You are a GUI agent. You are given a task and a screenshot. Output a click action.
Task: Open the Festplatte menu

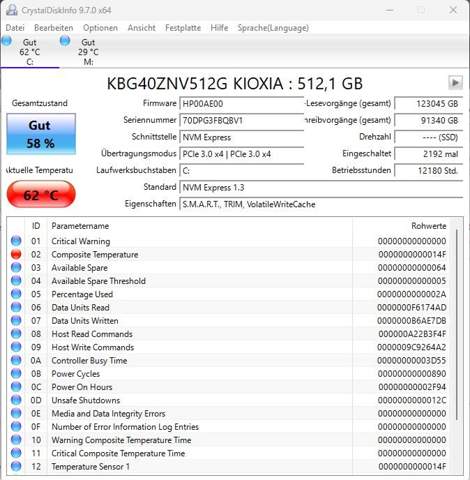pos(183,28)
